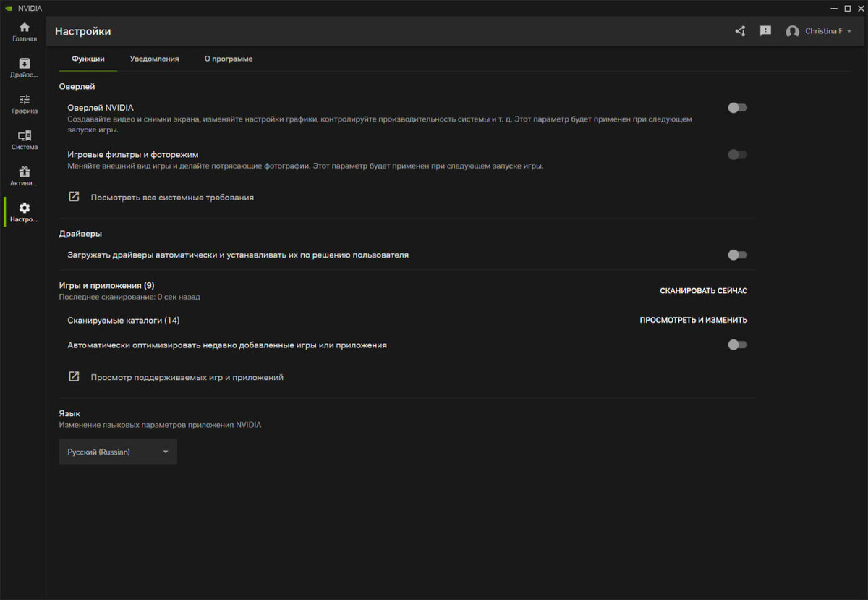
Task: Click the NVIDIA logo in title bar
Action: coord(8,8)
